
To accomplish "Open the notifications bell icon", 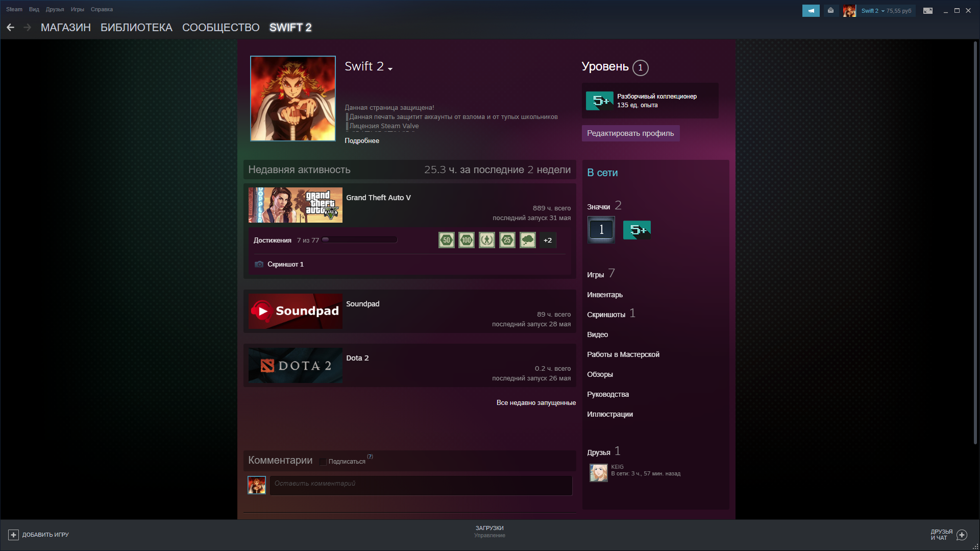I will click(x=830, y=11).
